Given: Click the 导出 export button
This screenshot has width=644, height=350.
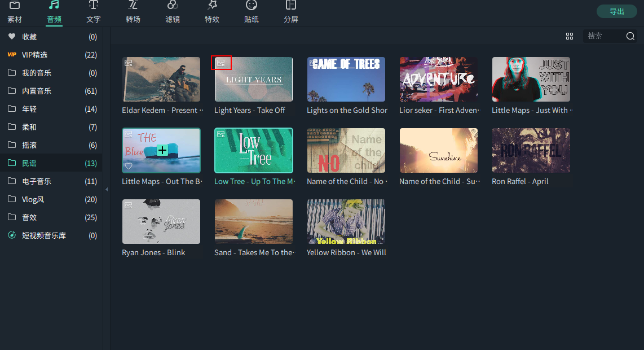Looking at the screenshot, I should [x=616, y=11].
